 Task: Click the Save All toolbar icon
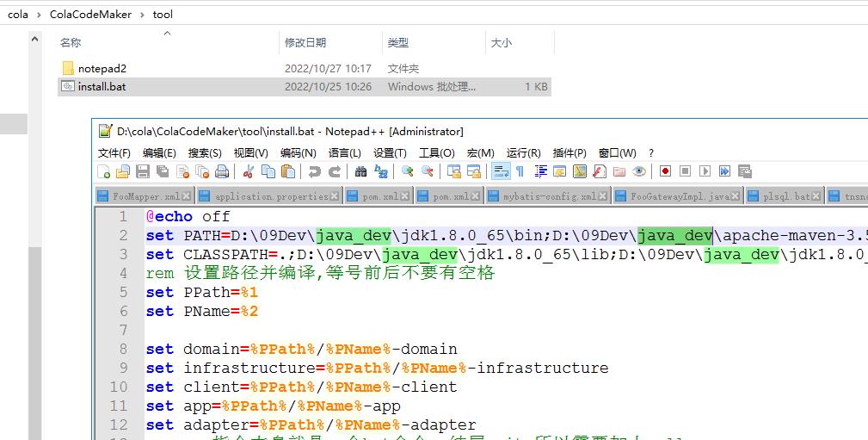click(x=163, y=172)
